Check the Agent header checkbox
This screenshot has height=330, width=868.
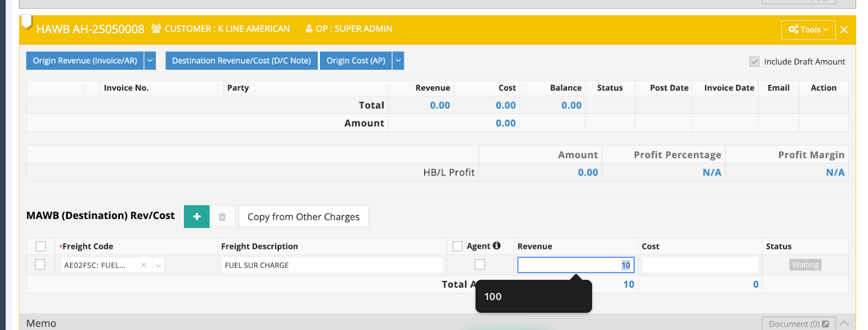point(458,247)
